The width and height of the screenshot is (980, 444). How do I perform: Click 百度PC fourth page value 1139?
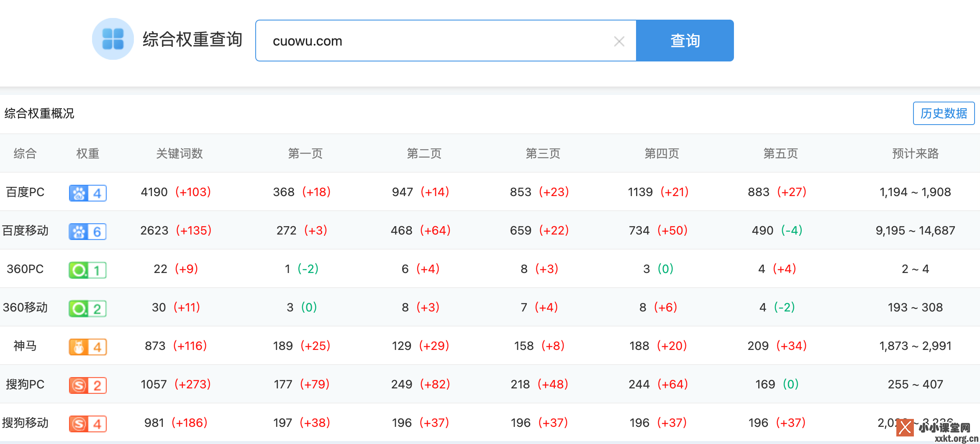640,192
